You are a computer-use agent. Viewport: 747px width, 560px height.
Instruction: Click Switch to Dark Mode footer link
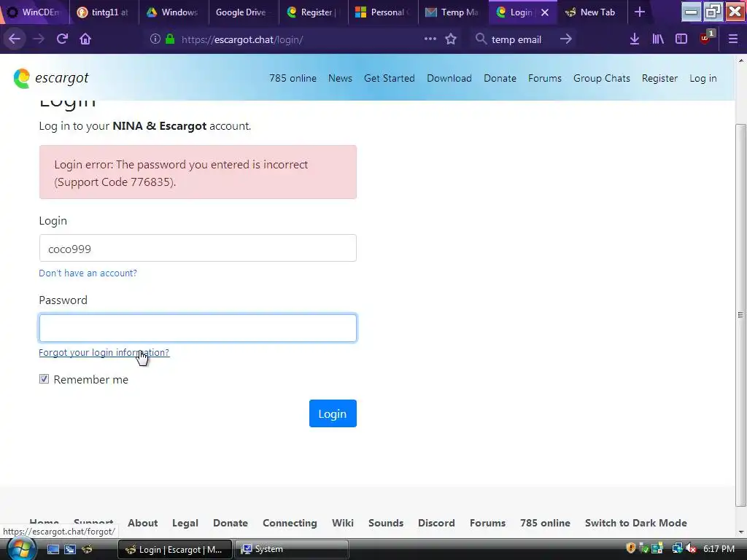(x=636, y=523)
